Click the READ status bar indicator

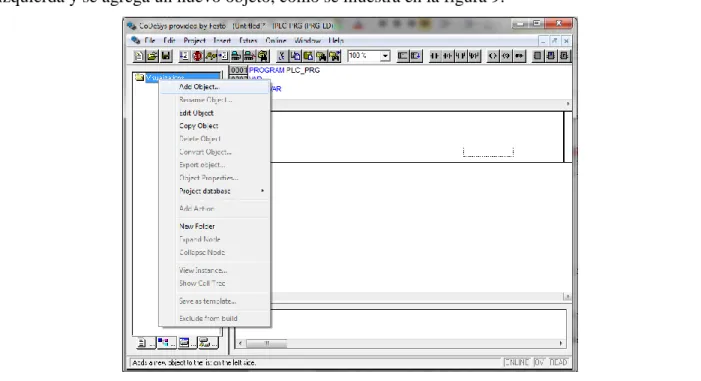[558, 362]
